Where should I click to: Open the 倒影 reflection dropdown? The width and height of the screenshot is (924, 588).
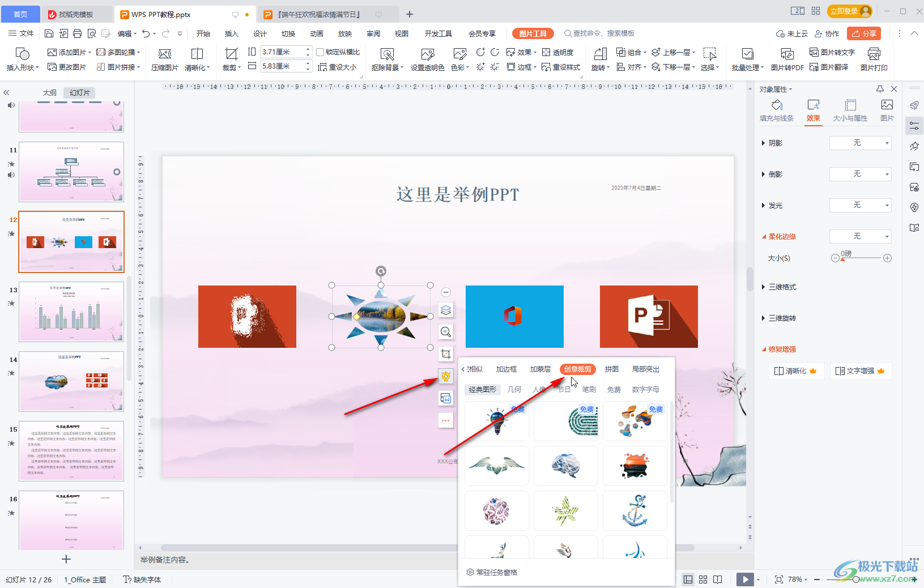point(860,174)
